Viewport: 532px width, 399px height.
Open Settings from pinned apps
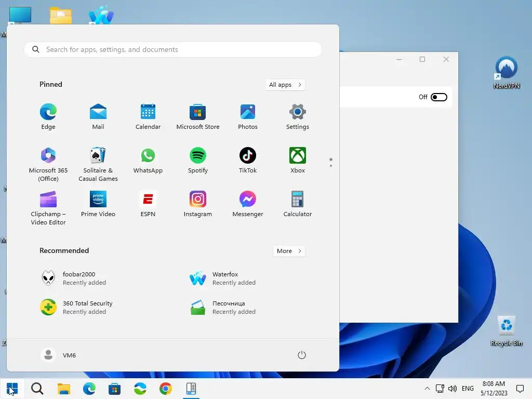pyautogui.click(x=298, y=117)
